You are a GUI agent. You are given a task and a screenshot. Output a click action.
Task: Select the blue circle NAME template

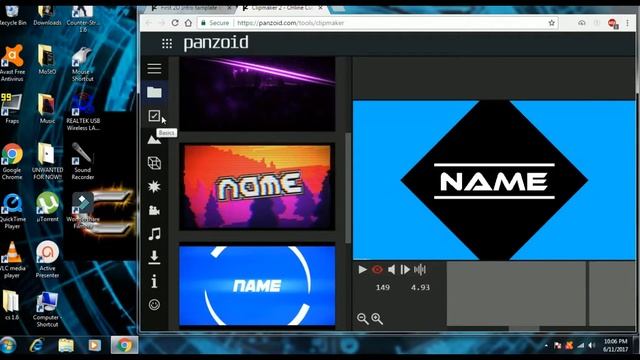click(257, 286)
